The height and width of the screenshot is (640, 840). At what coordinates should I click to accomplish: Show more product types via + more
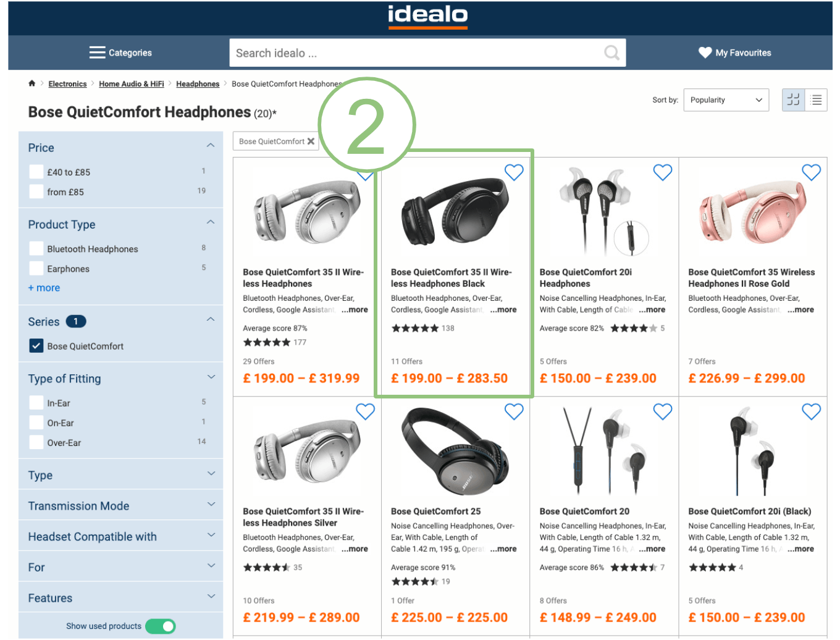tap(44, 288)
